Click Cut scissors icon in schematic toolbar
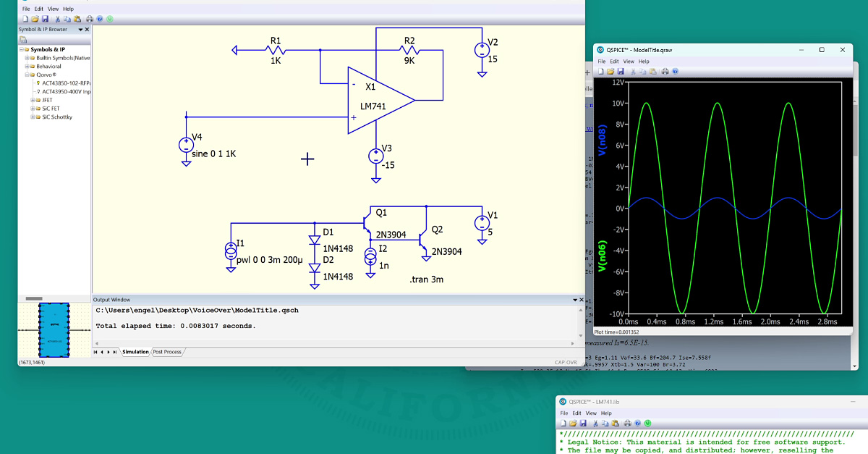Image resolution: width=868 pixels, height=454 pixels. point(57,19)
